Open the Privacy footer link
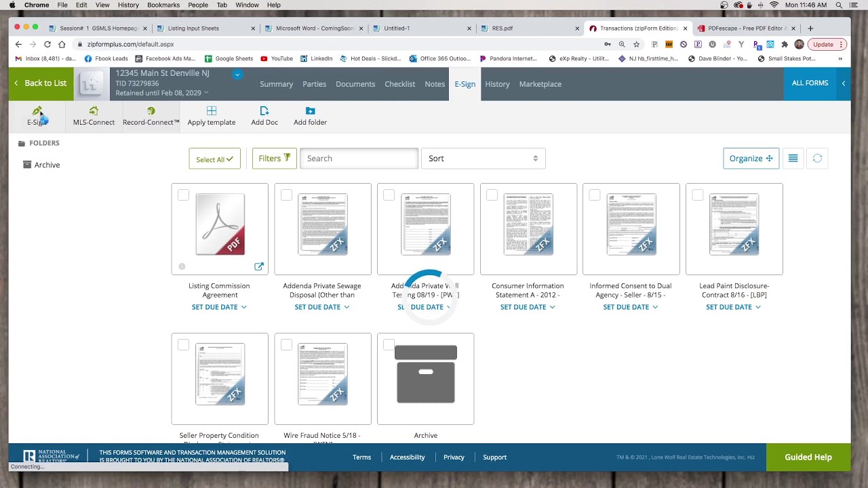The height and width of the screenshot is (488, 868). coord(454,457)
